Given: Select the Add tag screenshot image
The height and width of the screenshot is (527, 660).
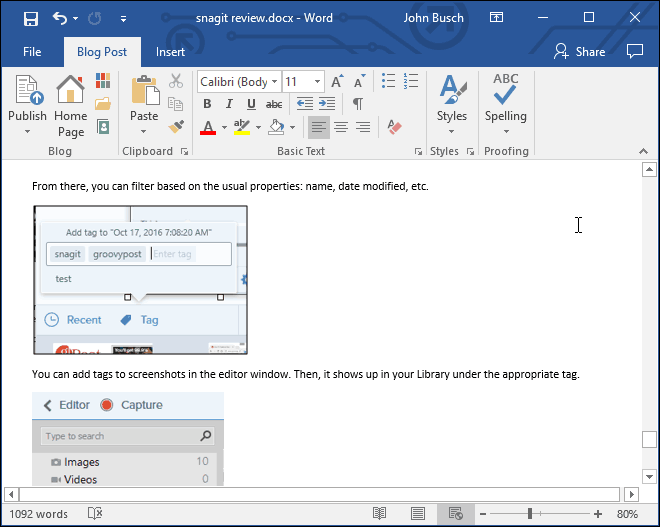Looking at the screenshot, I should tap(141, 280).
